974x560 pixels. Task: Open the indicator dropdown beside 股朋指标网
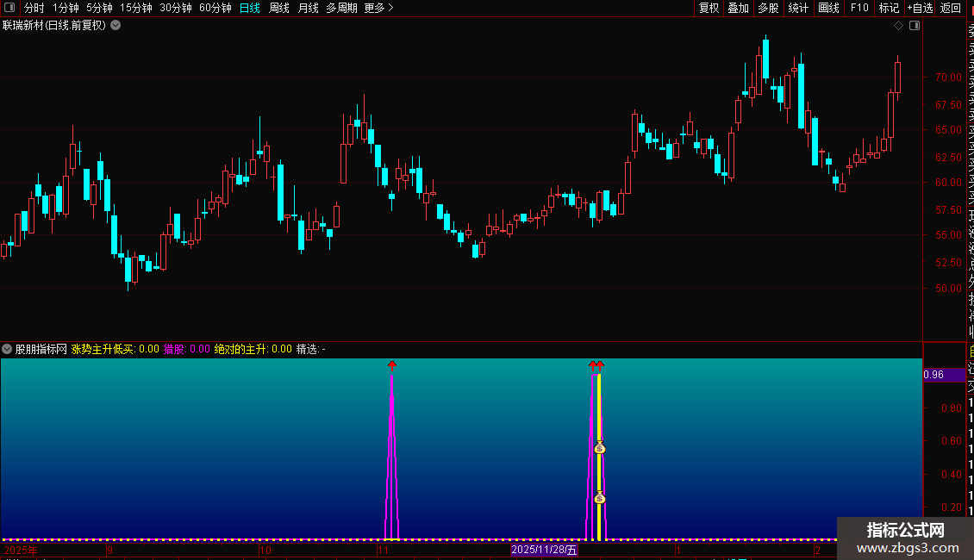click(x=7, y=349)
